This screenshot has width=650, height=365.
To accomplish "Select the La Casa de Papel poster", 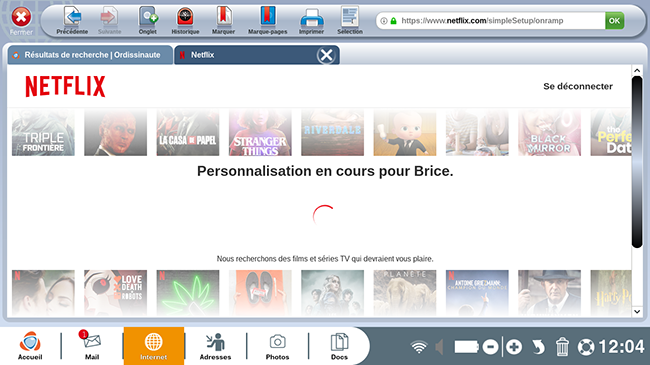I will tap(188, 133).
